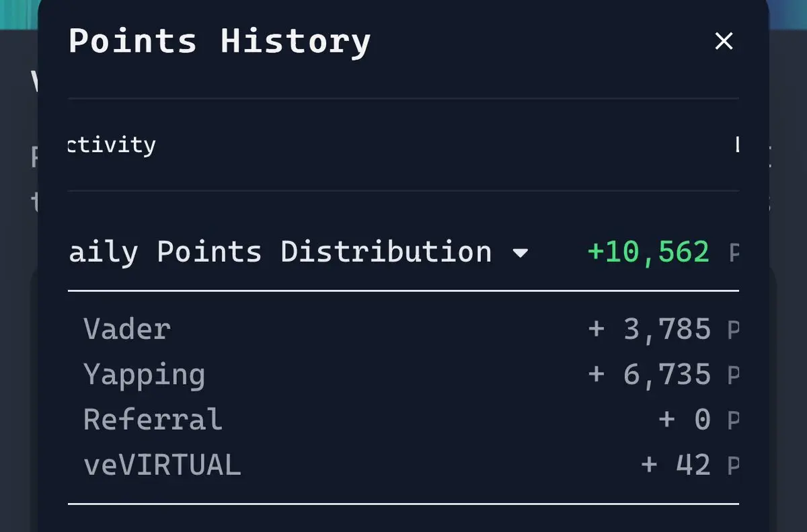Click the +10,562 points total

pos(648,252)
